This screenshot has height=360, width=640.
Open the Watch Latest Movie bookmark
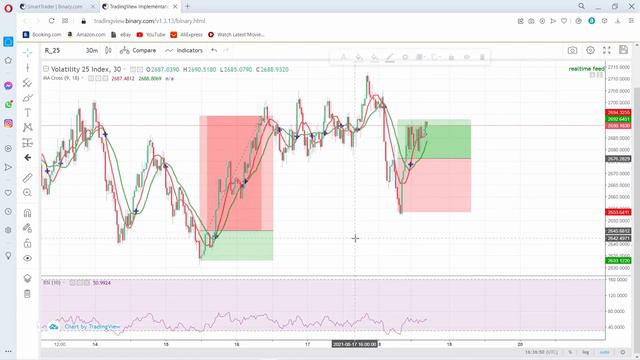click(x=236, y=35)
